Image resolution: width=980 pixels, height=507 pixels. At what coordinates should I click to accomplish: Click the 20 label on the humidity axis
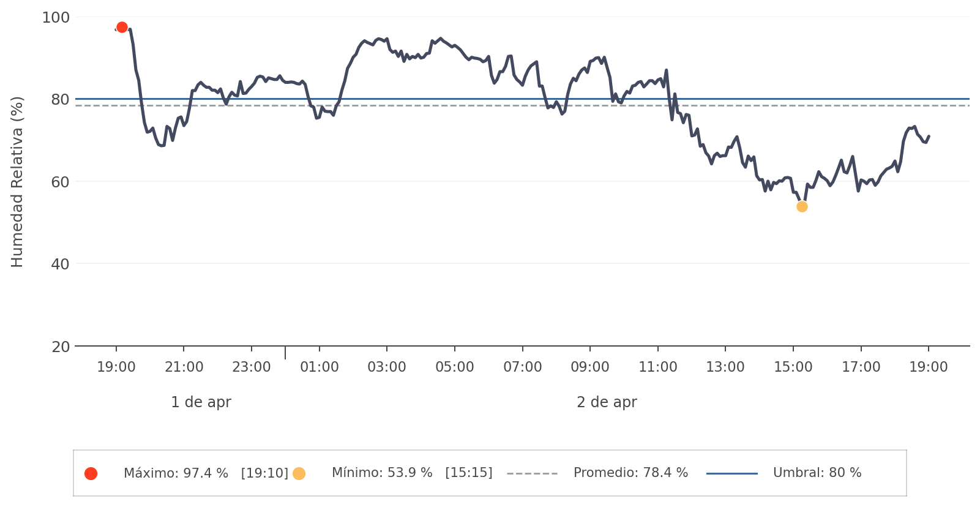coord(60,347)
